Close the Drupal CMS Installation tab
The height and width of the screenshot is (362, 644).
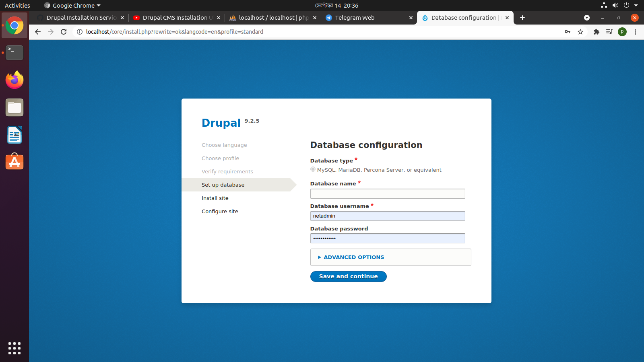point(219,18)
